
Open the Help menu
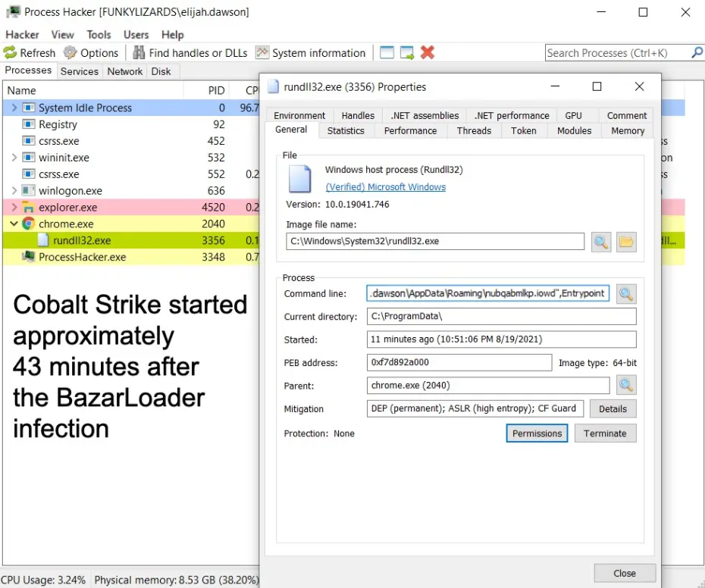click(x=173, y=35)
